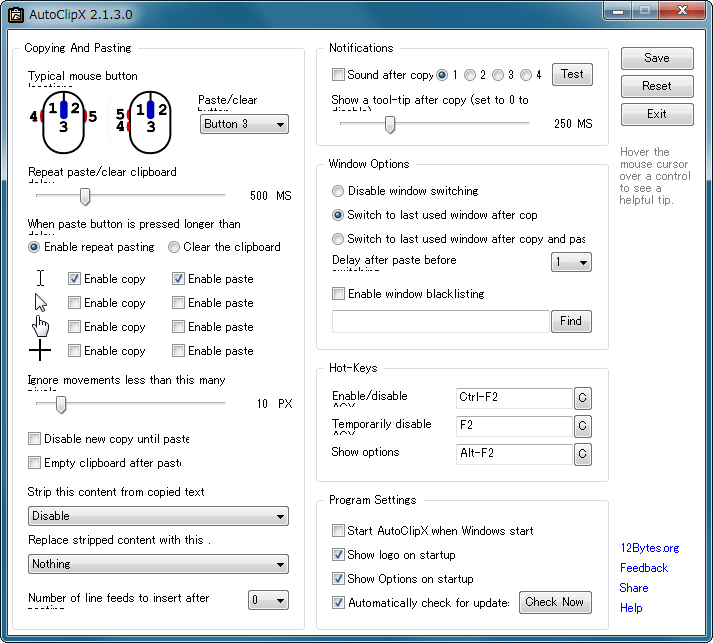713x643 pixels.
Task: Click Find next to blacklist field
Action: (x=571, y=322)
